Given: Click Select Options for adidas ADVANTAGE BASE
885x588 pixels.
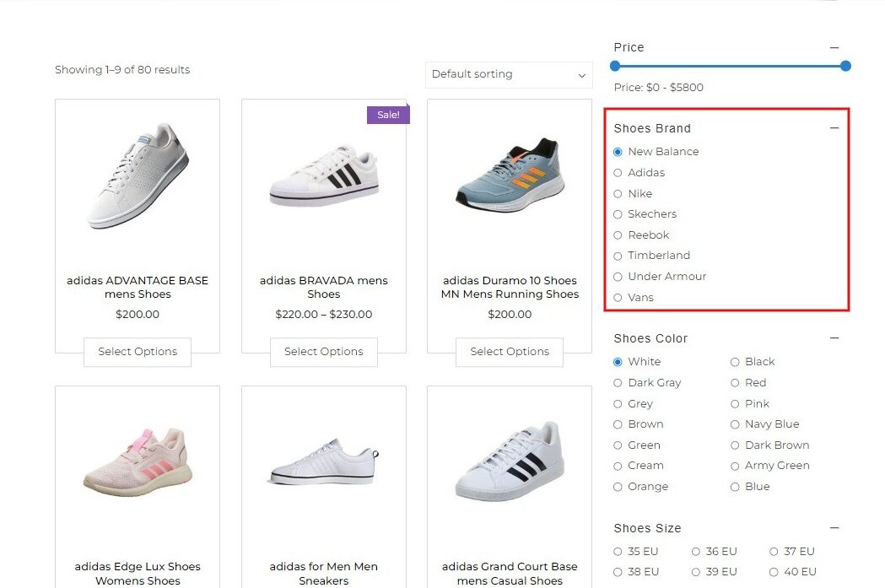Looking at the screenshot, I should click(x=138, y=352).
